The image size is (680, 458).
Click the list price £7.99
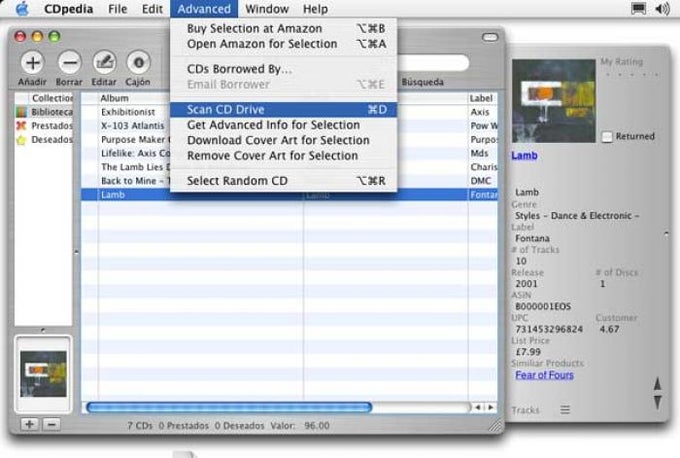528,352
